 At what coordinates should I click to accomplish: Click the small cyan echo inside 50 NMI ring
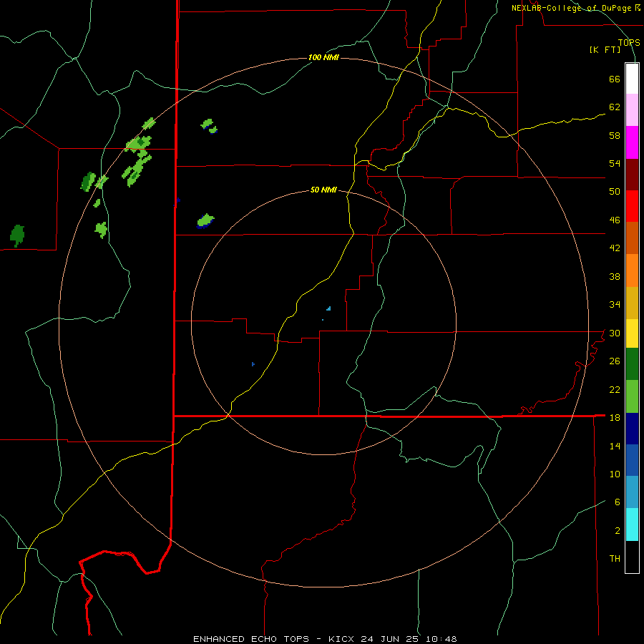point(328,308)
